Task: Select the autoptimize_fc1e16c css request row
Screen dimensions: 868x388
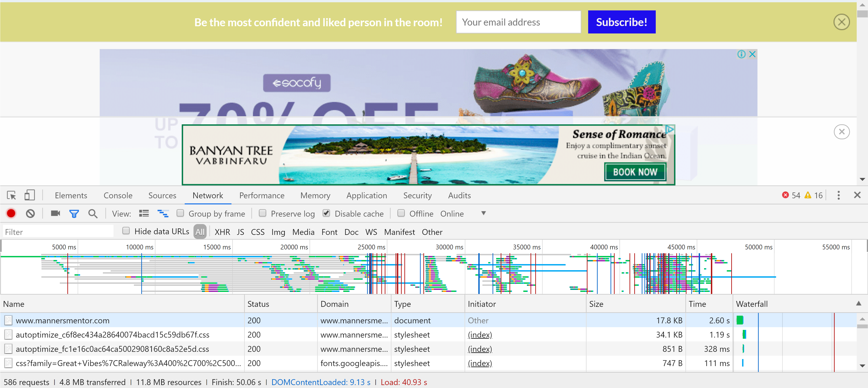Action: [x=428, y=349]
